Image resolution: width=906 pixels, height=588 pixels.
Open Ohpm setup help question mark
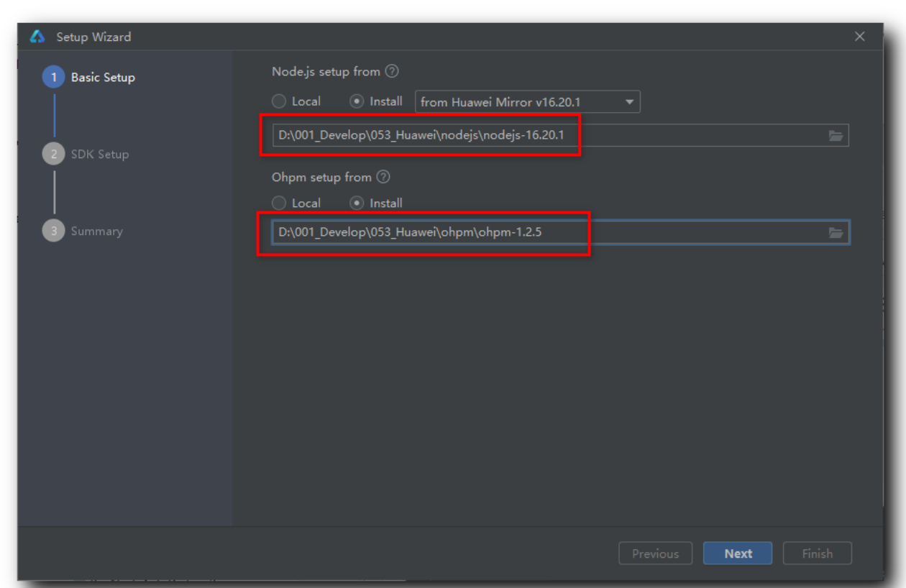click(383, 177)
